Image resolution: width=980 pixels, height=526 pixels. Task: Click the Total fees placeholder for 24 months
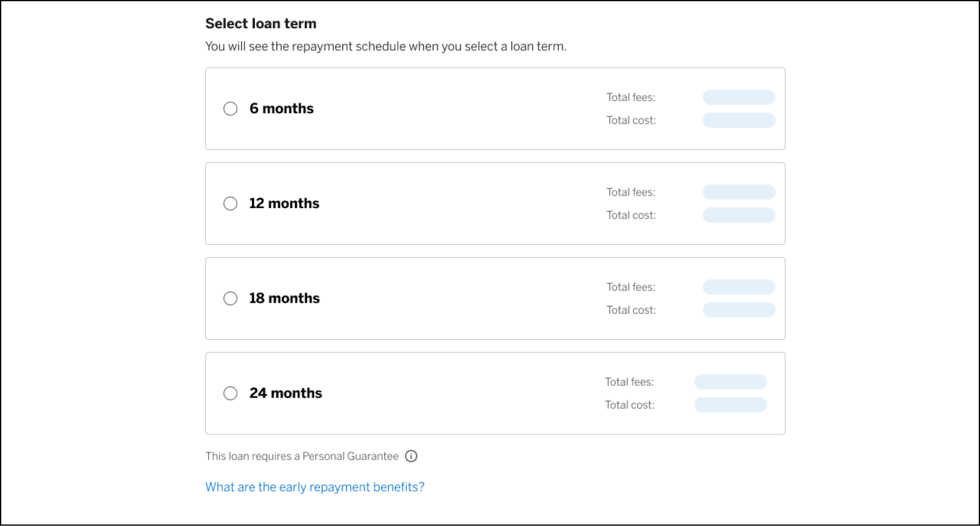pyautogui.click(x=730, y=381)
